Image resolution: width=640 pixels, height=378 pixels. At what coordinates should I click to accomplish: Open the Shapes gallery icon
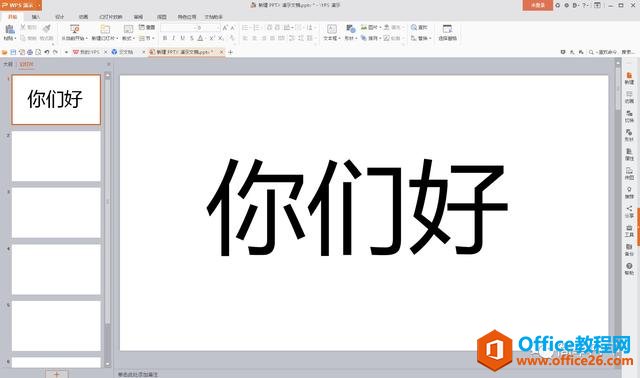350,29
